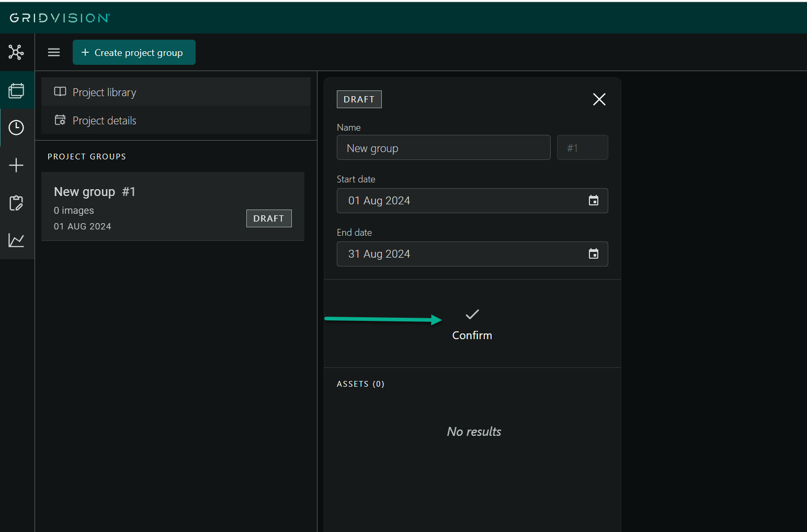Open the End date calendar picker icon

pos(593,254)
